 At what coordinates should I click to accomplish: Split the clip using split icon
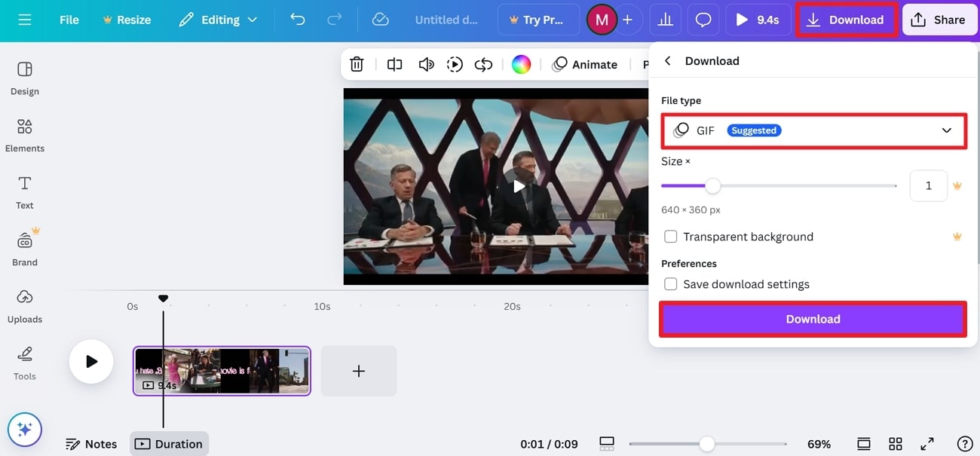click(395, 65)
